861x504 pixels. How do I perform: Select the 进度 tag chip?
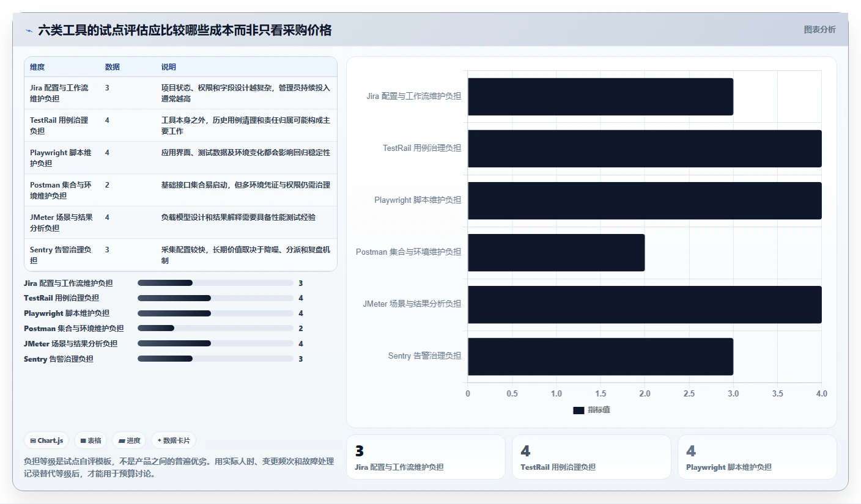129,440
